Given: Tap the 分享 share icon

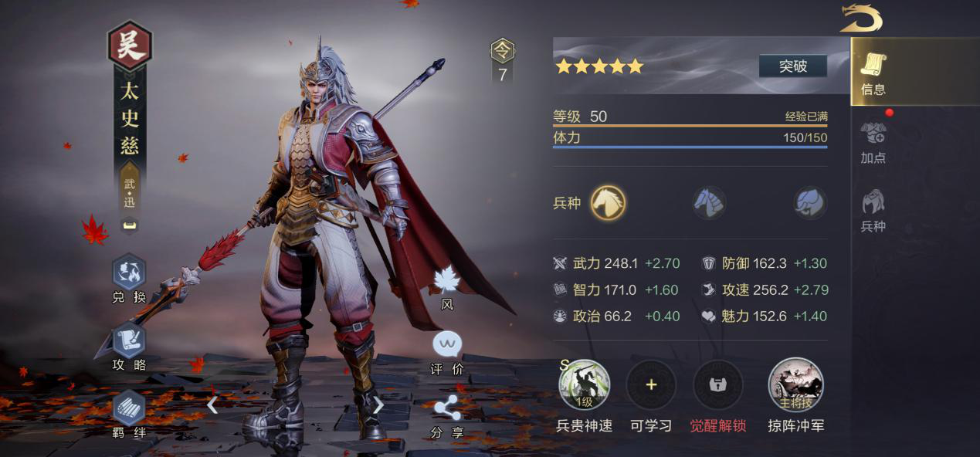Looking at the screenshot, I should (x=447, y=408).
